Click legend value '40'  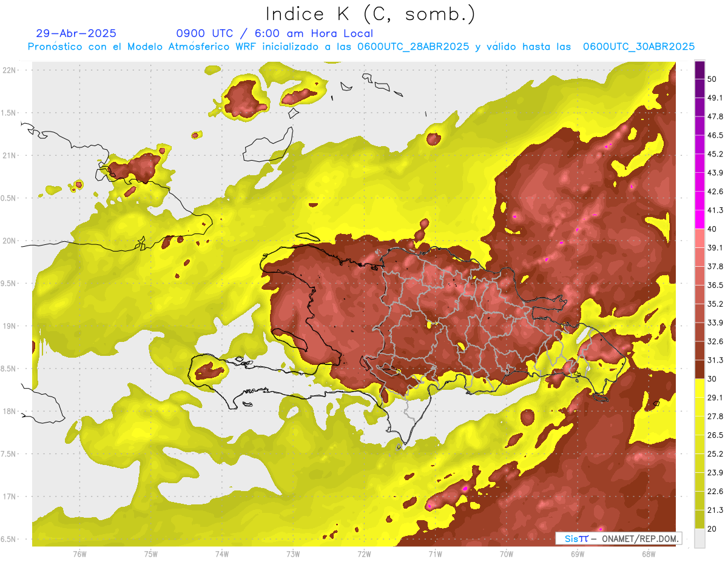pos(713,229)
